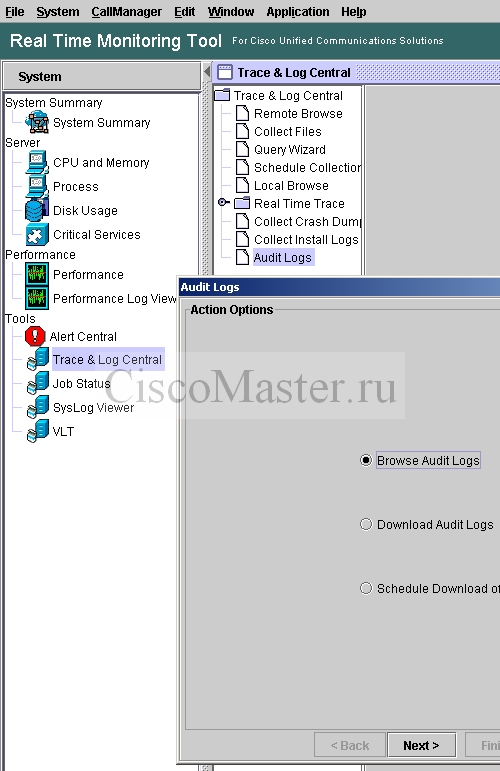Viewport: 500px width, 771px height.
Task: Expand the Real Time Trace tree node
Action: (x=223, y=202)
